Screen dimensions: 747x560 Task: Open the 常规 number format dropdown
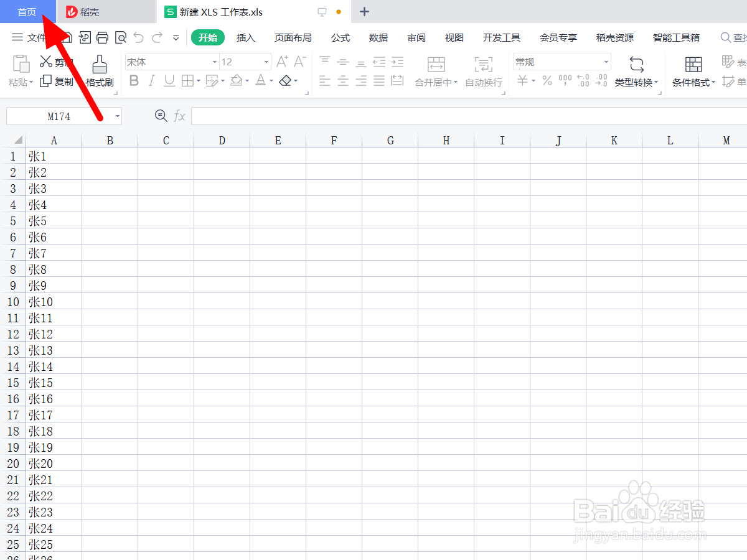click(605, 62)
